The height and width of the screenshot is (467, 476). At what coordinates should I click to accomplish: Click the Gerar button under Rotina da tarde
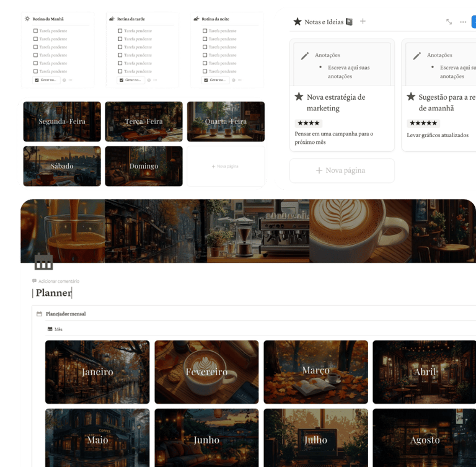pyautogui.click(x=131, y=80)
